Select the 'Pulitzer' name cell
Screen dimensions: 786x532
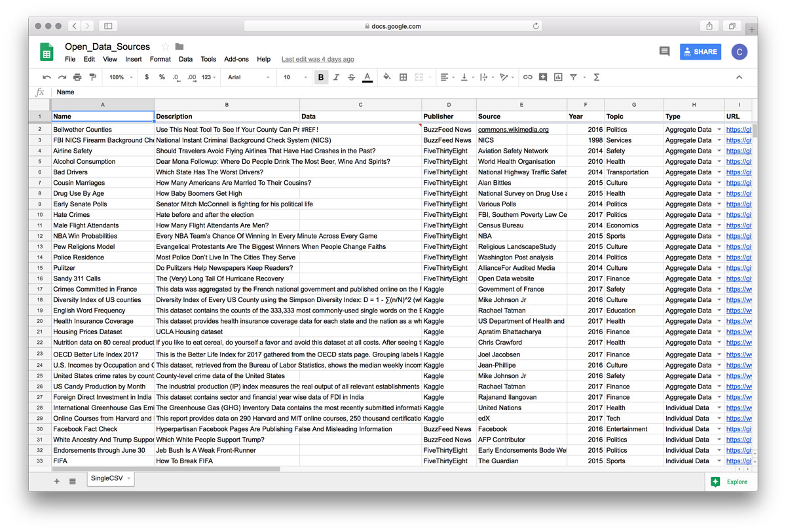[103, 268]
